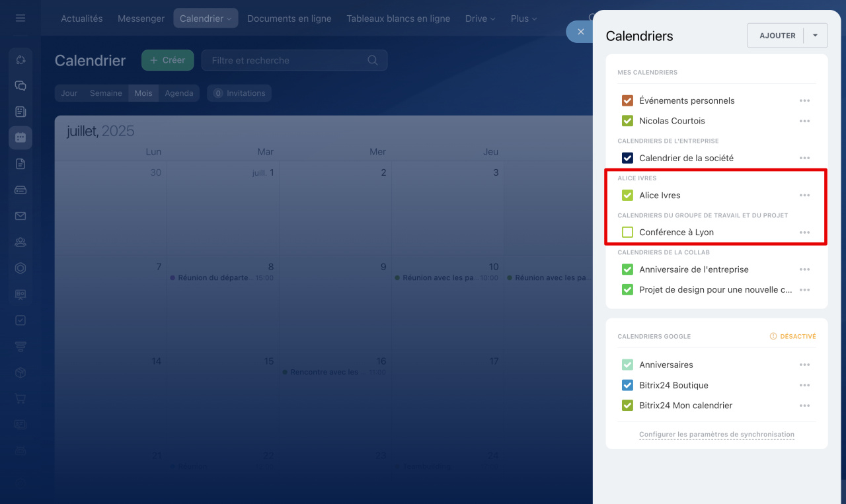This screenshot has height=504, width=846.
Task: Click the magnifier icon in search field
Action: (x=373, y=60)
